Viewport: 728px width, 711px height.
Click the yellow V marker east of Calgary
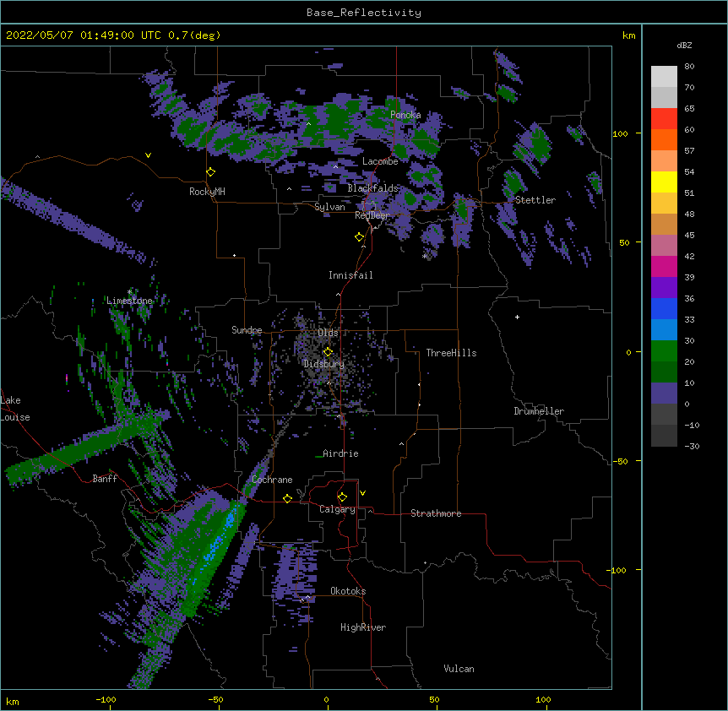pos(362,493)
